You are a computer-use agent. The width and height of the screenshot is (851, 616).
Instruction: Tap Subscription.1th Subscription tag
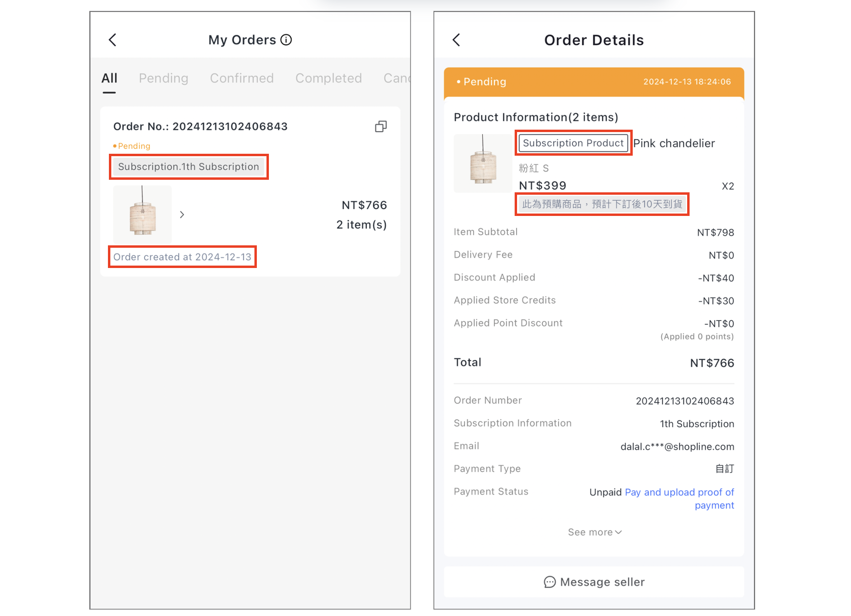tap(188, 167)
